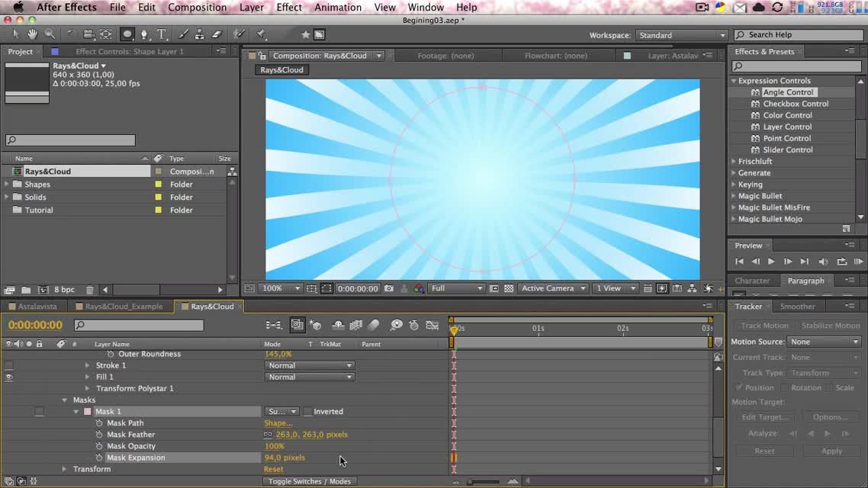Create new composition in Project panel
Screen dimensions: 868x488
[x=43, y=290]
